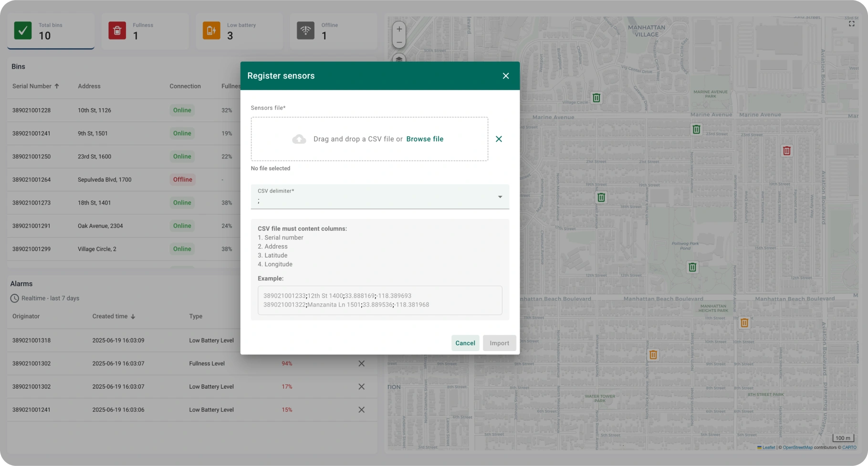Zoom in on the map

point(398,29)
